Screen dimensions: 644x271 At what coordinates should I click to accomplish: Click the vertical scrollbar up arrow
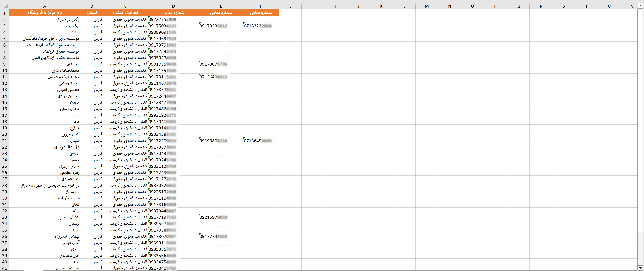pyautogui.click(x=640, y=6)
